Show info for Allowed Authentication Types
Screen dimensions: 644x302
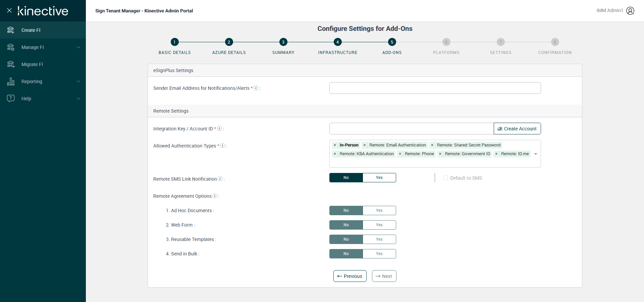222,145
